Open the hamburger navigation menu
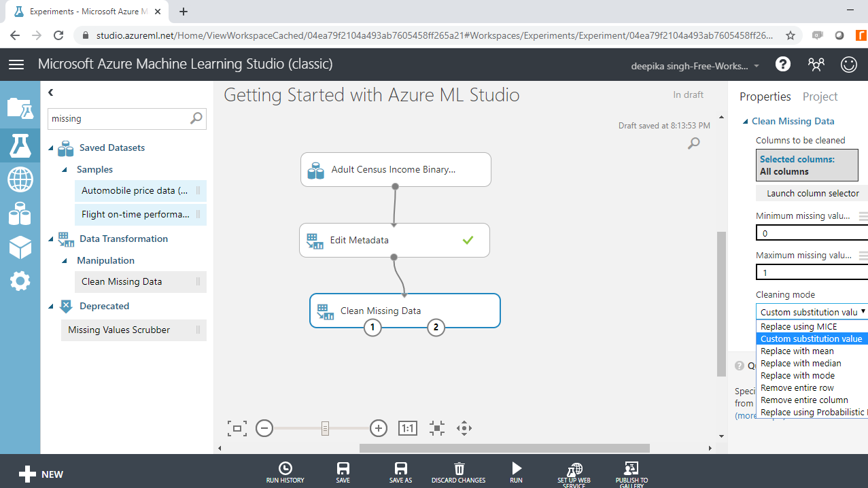The height and width of the screenshot is (488, 868). (16, 65)
